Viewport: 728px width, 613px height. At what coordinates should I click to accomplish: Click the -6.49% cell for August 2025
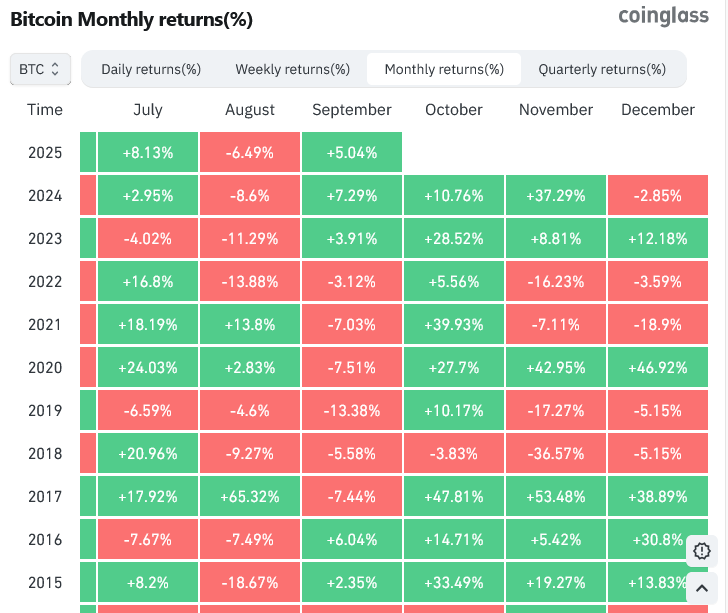tap(250, 152)
